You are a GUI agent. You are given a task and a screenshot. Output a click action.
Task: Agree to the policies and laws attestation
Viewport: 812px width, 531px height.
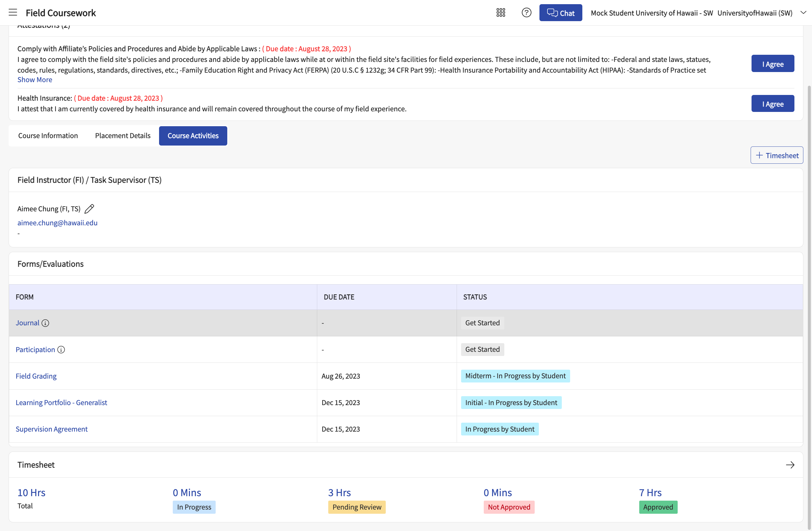(x=772, y=64)
